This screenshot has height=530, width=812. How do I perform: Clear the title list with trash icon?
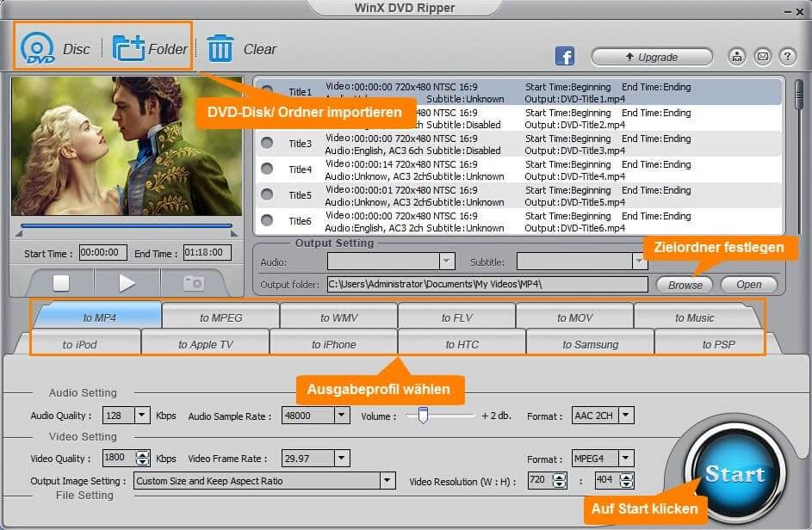220,49
